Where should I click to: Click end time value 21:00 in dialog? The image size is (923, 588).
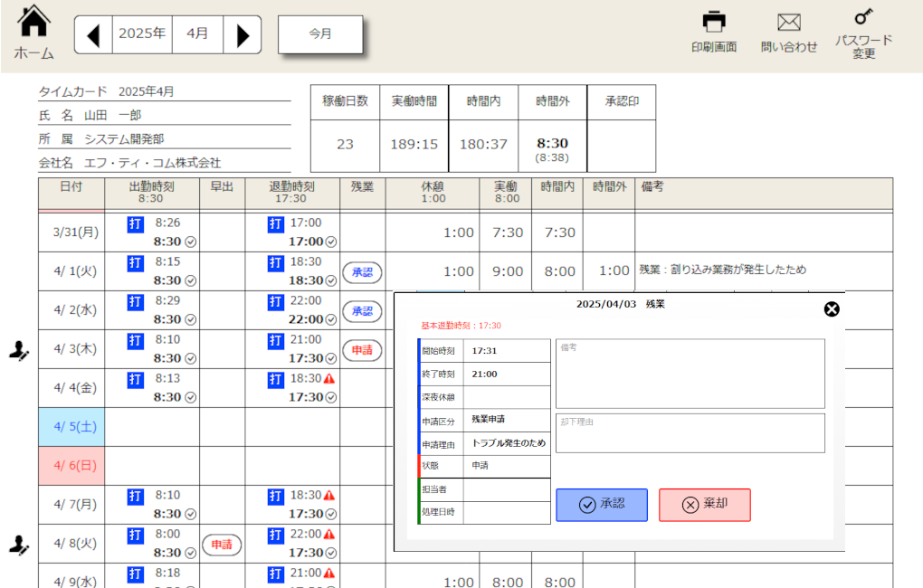(x=484, y=375)
